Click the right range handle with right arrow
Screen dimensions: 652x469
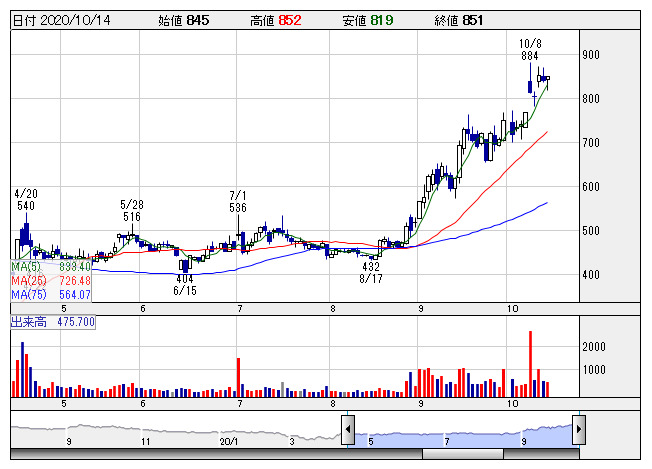(577, 430)
